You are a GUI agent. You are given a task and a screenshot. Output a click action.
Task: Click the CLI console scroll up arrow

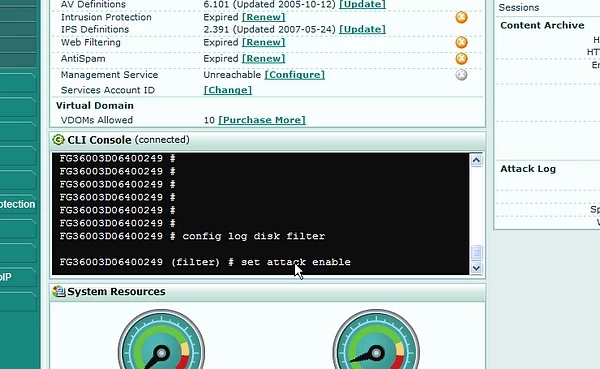[476, 160]
